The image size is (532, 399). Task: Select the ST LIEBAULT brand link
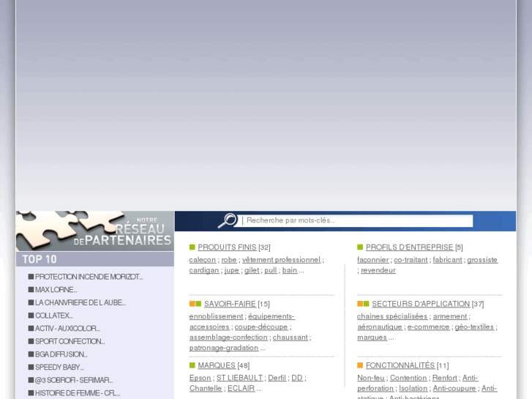point(240,378)
